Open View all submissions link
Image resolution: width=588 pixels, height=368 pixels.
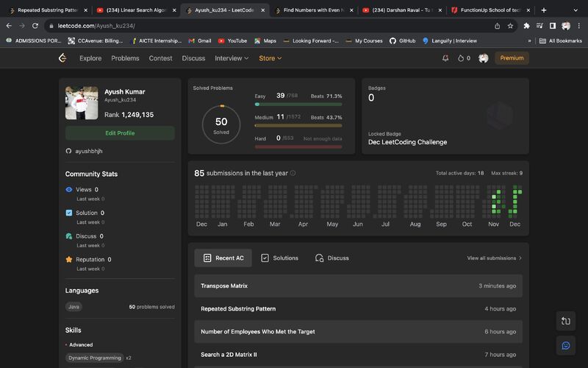pos(494,258)
